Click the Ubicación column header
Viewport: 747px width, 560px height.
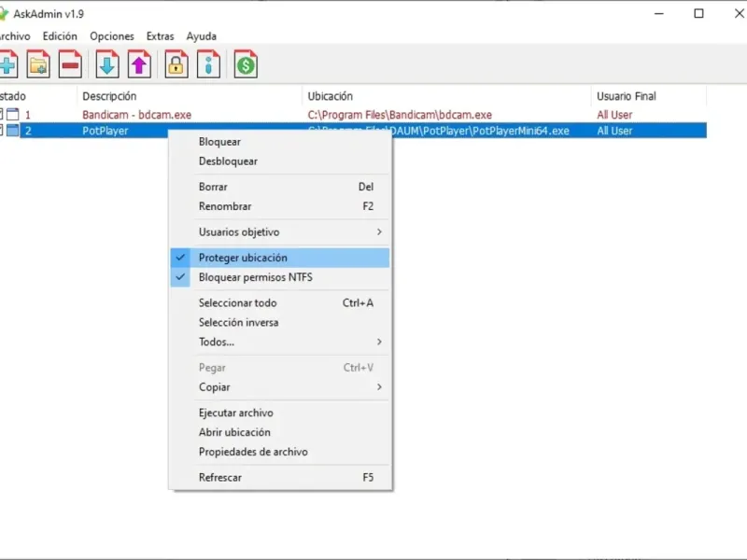click(x=446, y=96)
